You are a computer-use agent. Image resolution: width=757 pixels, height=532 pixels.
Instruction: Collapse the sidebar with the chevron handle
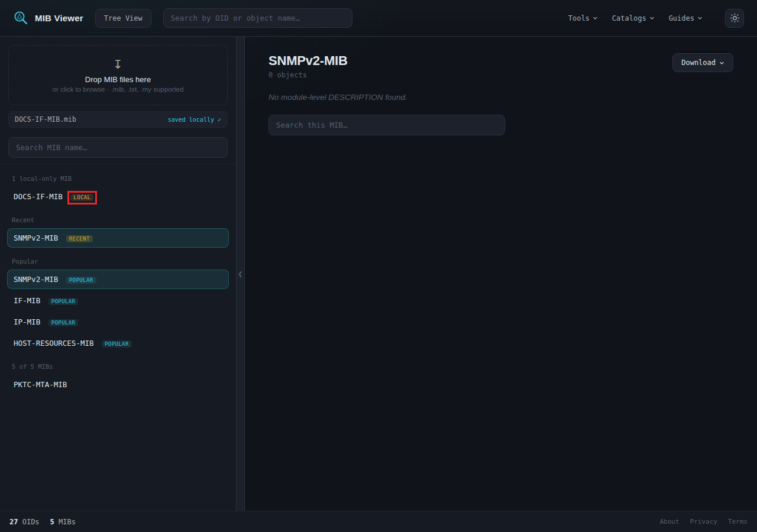pos(240,274)
